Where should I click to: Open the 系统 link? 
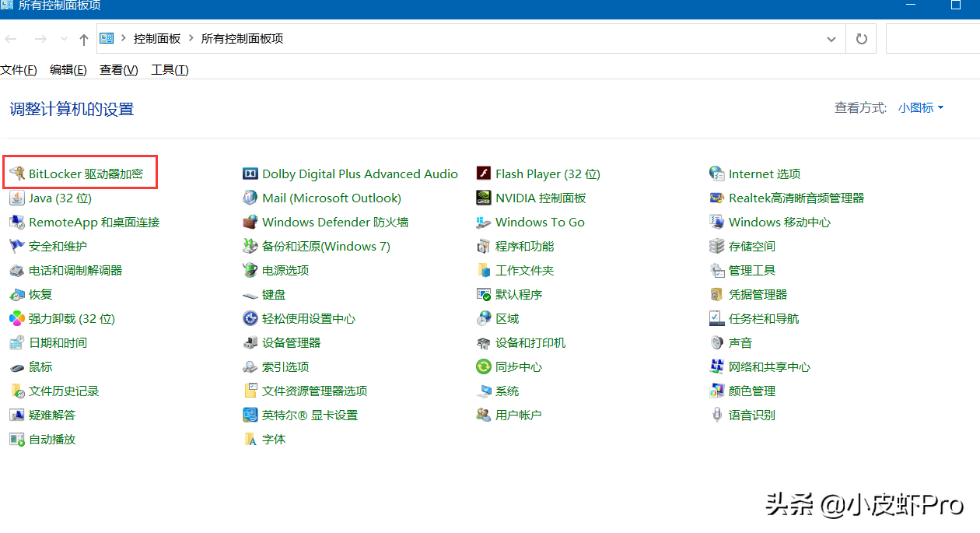(507, 391)
